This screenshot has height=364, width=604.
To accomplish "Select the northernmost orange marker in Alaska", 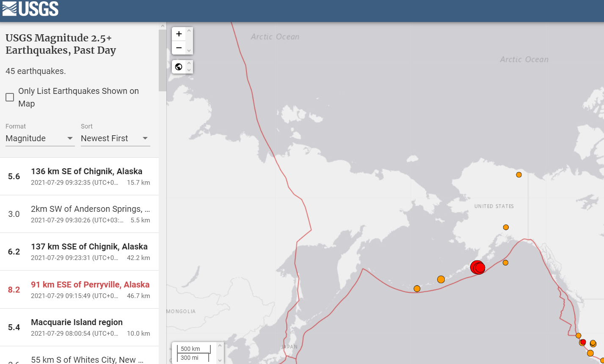I will (519, 175).
